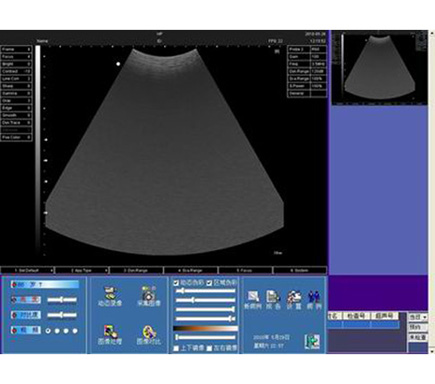This screenshot has width=435, height=384.
Task: Expand the Set Default dropdown arrow
Action: click(51, 270)
